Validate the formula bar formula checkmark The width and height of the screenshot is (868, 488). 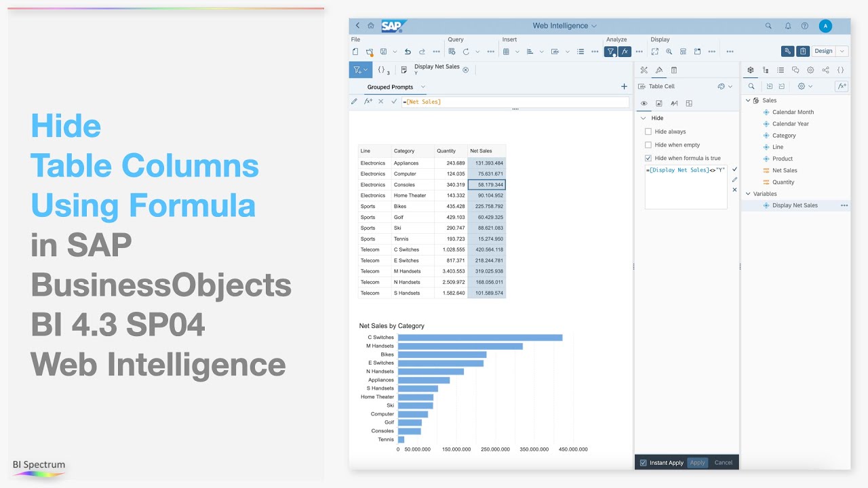394,102
